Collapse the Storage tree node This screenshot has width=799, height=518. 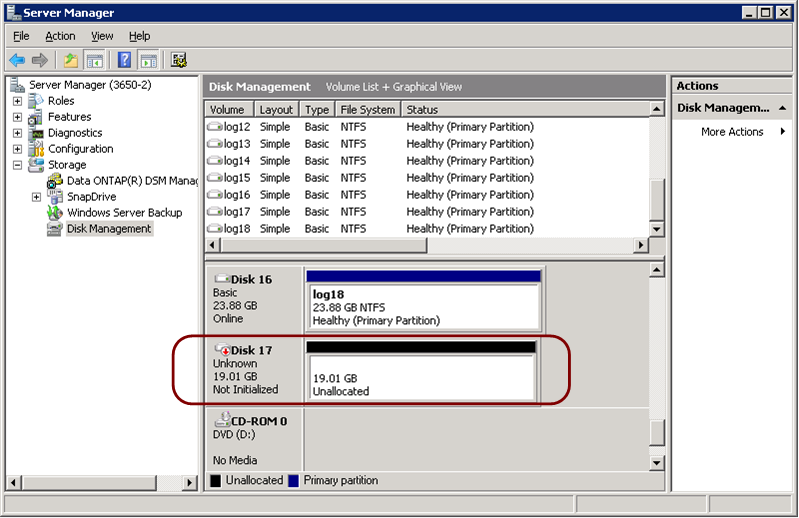(x=18, y=165)
